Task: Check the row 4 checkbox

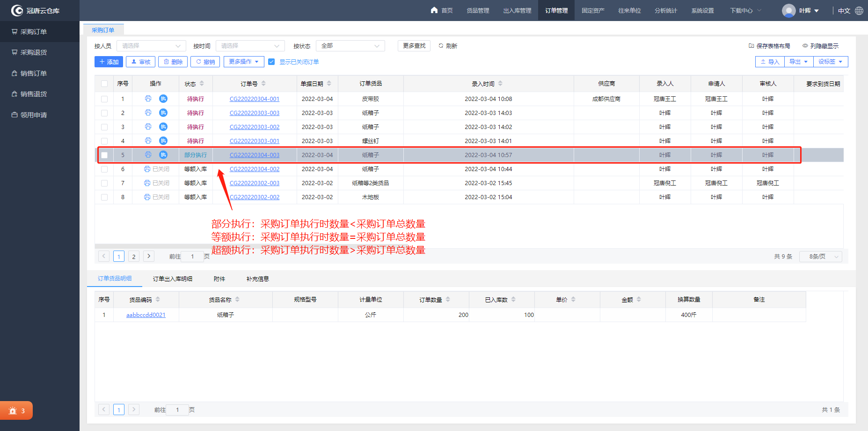Action: [x=104, y=141]
